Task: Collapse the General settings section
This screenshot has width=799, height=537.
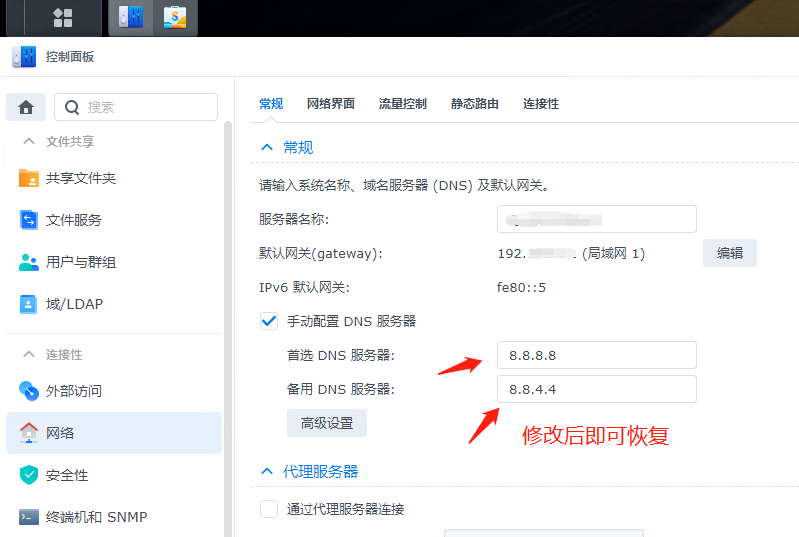Action: [x=266, y=147]
